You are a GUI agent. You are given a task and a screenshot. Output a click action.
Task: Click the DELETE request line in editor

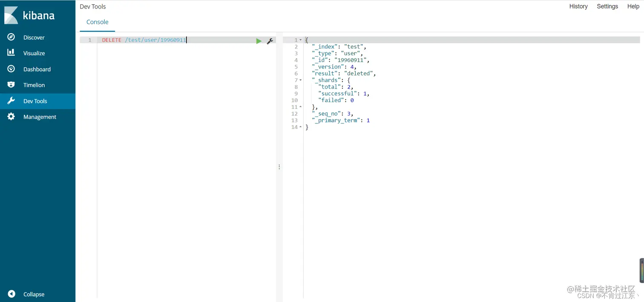point(144,40)
